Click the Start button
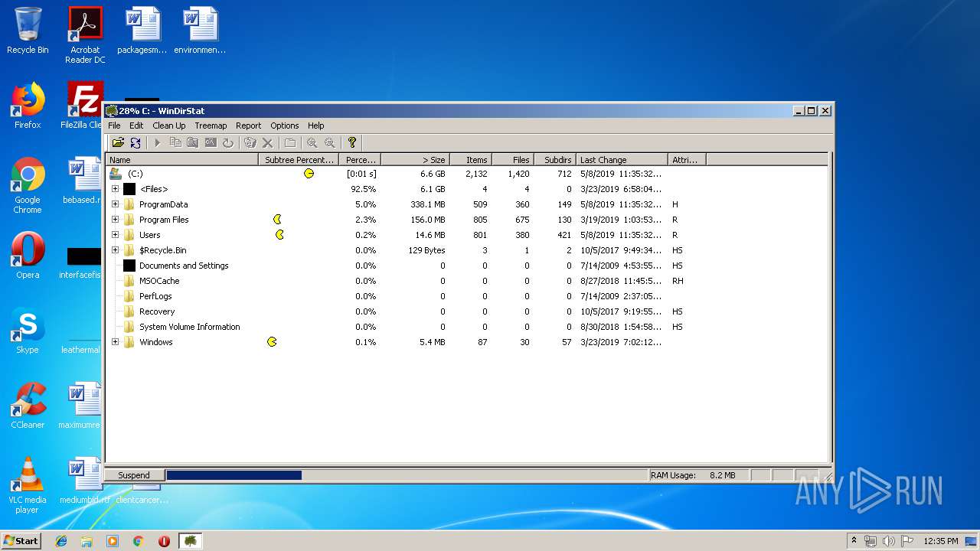 [x=21, y=541]
